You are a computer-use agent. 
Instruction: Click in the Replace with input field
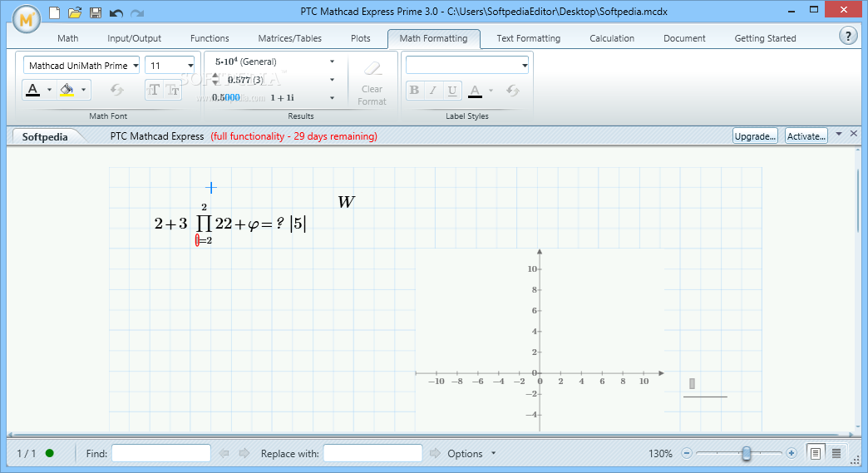pos(372,453)
